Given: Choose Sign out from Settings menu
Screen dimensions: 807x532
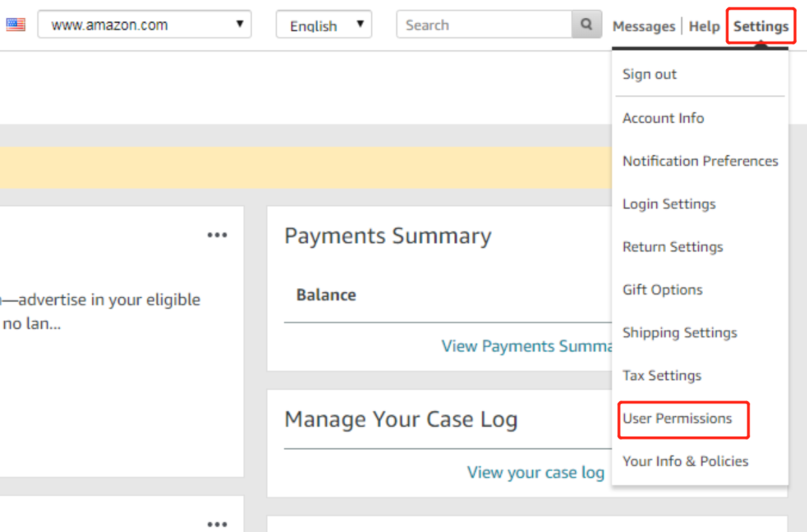Looking at the screenshot, I should coord(649,74).
